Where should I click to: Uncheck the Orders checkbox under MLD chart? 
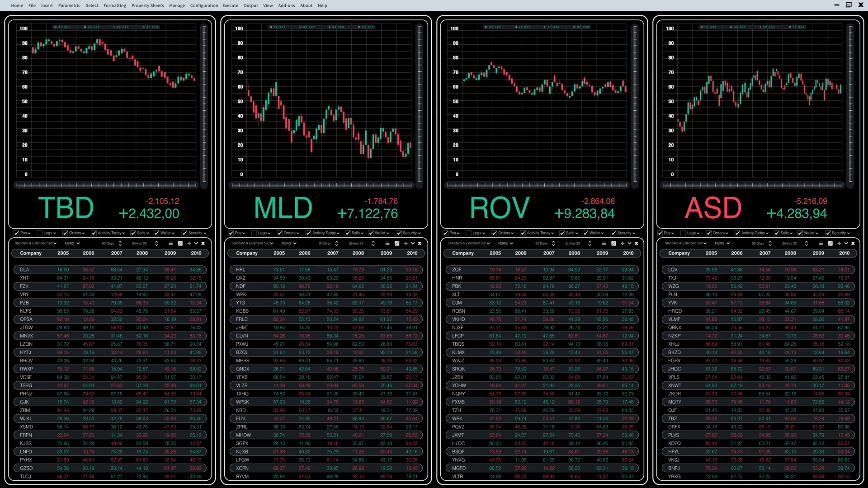(x=280, y=233)
